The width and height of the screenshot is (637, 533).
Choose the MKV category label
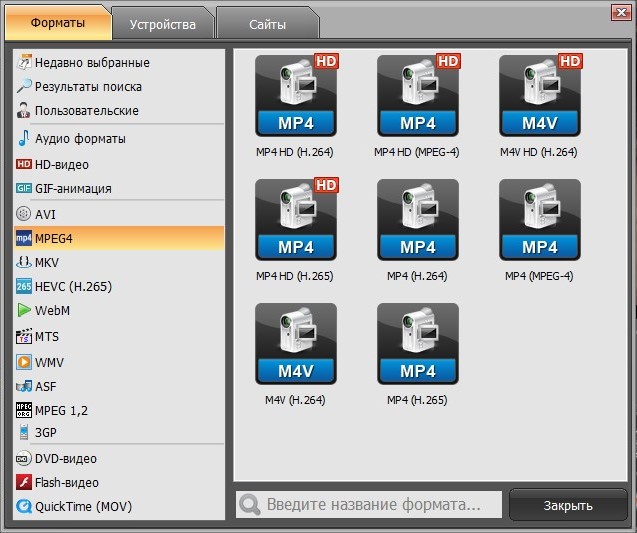click(47, 262)
